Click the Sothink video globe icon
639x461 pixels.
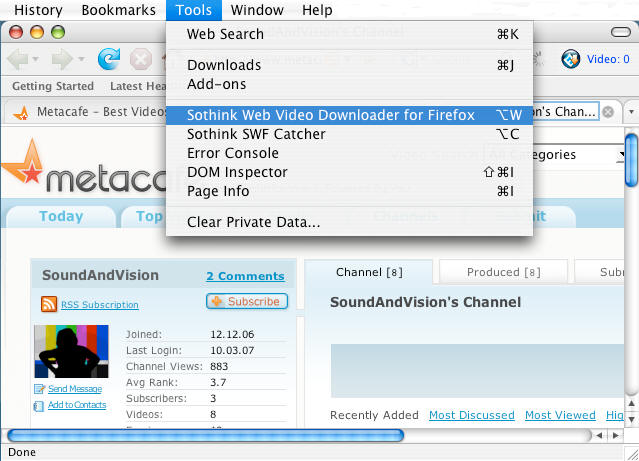571,59
